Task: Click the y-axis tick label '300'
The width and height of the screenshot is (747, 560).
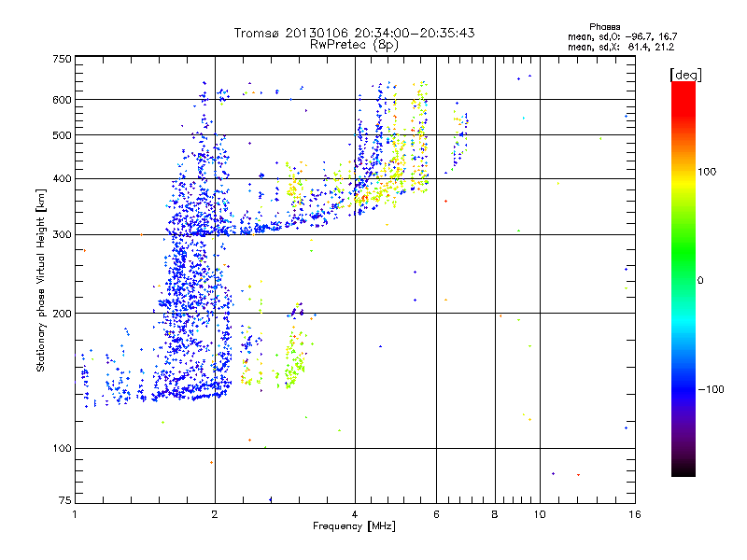Action: [x=62, y=235]
